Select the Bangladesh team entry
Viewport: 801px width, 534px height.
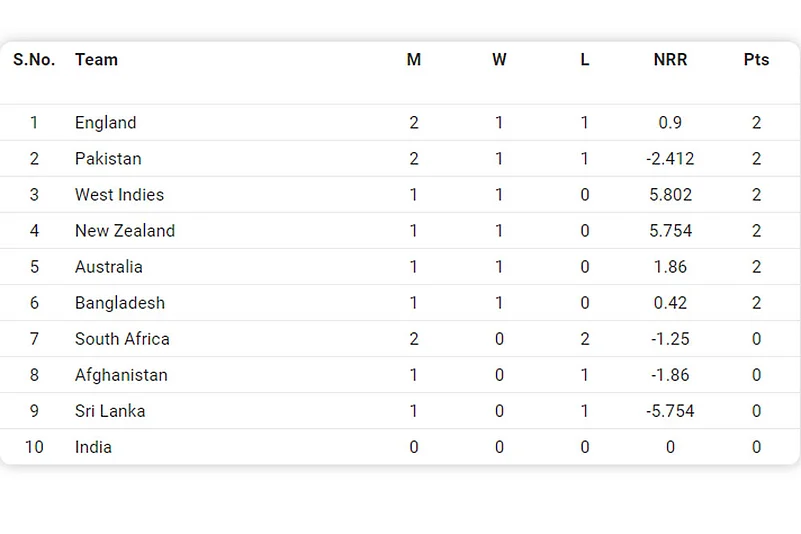(x=119, y=303)
